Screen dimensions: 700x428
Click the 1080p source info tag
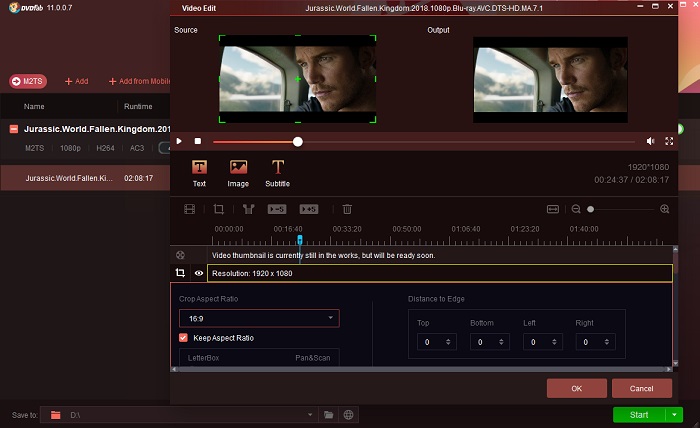point(70,148)
